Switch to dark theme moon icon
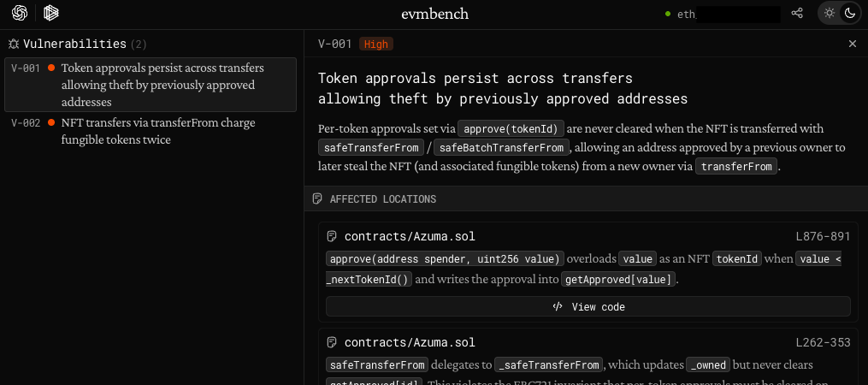The height and width of the screenshot is (385, 868). (849, 13)
